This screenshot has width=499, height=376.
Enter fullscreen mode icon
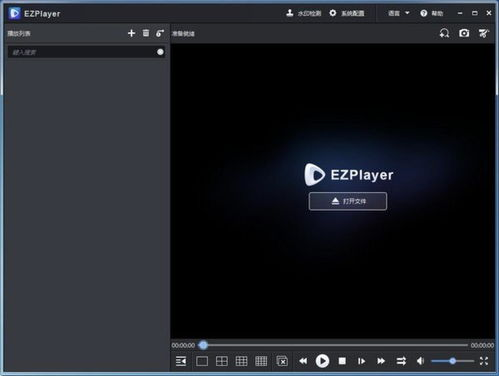484,361
